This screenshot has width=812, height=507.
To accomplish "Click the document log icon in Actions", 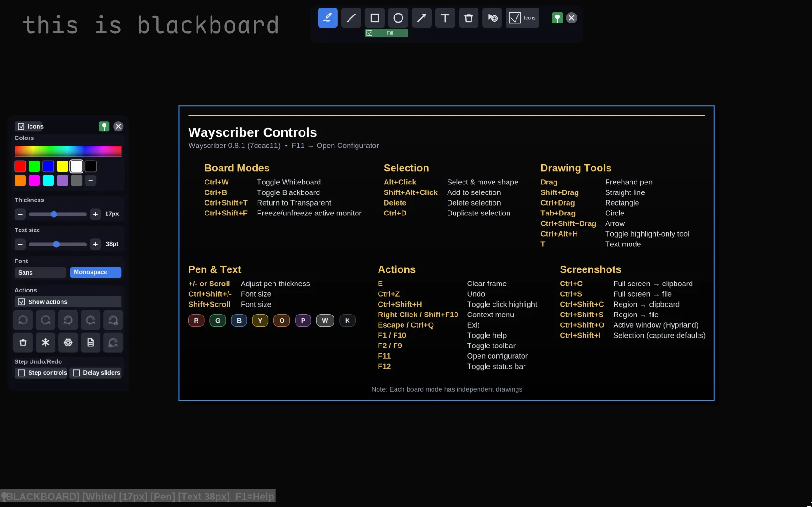I will 91,343.
